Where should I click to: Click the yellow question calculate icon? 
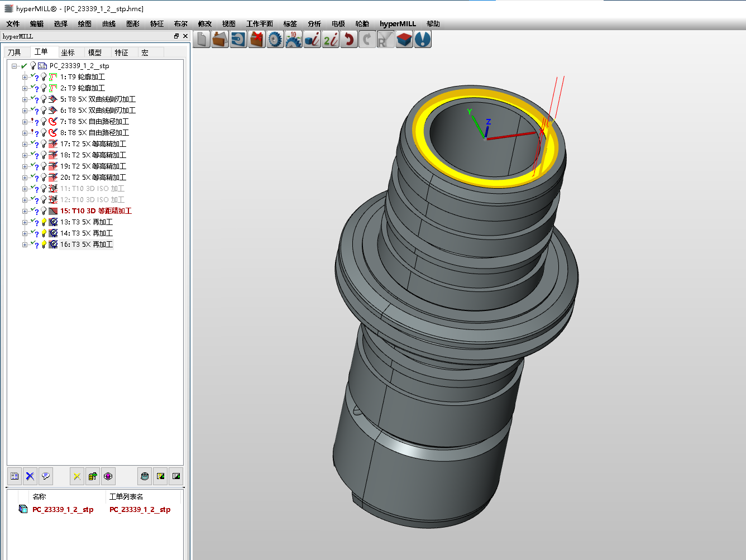(x=161, y=476)
